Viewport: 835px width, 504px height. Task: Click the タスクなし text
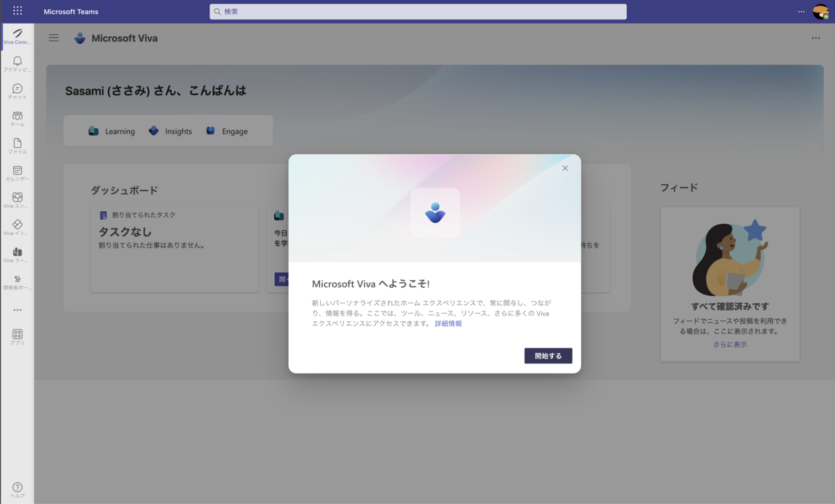(x=125, y=231)
